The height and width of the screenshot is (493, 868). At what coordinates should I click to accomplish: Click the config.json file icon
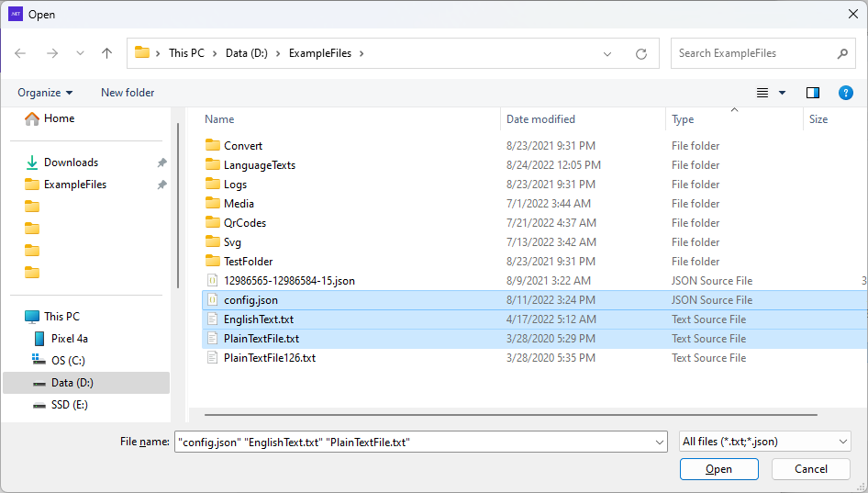coord(212,299)
